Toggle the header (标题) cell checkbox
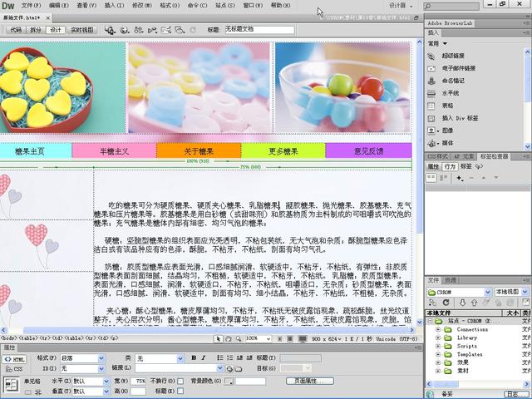 pyautogui.click(x=180, y=391)
